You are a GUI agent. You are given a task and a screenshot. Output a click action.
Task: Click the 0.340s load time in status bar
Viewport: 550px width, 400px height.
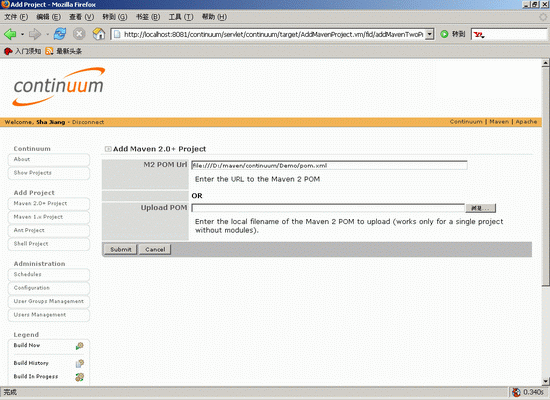click(x=533, y=392)
